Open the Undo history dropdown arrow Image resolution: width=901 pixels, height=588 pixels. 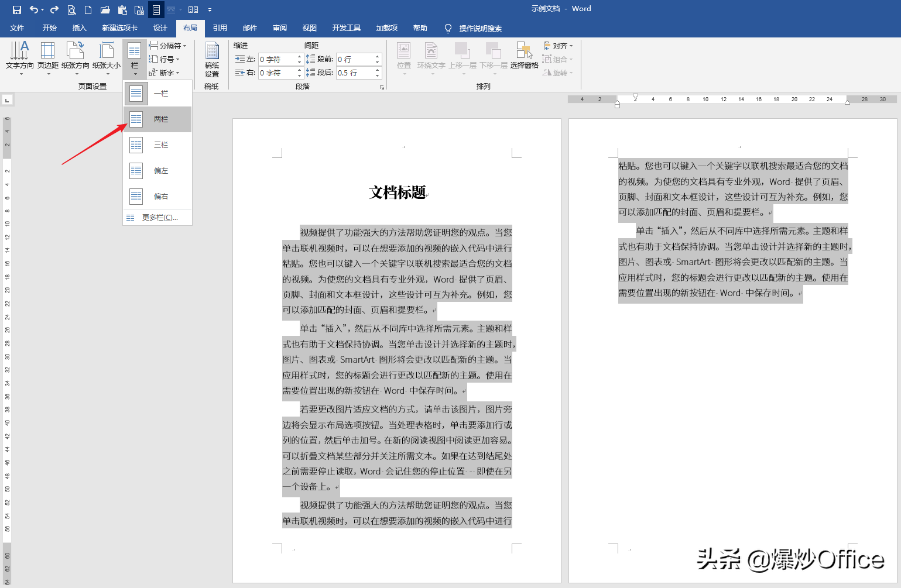point(42,10)
